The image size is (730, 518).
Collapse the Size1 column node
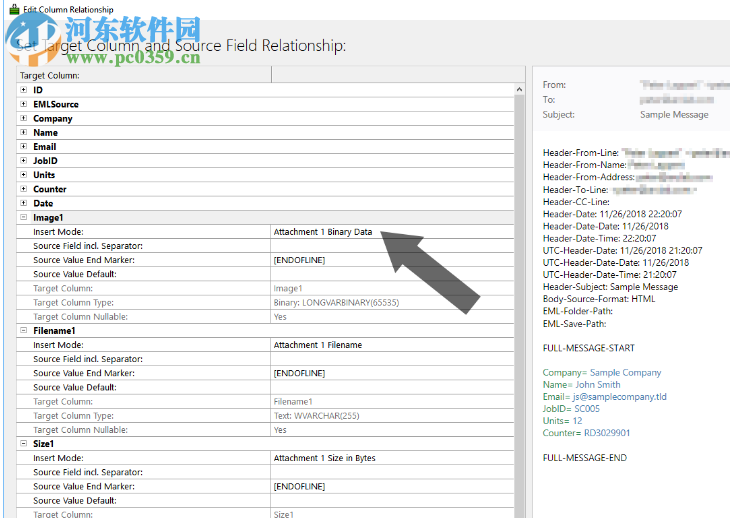click(x=23, y=443)
